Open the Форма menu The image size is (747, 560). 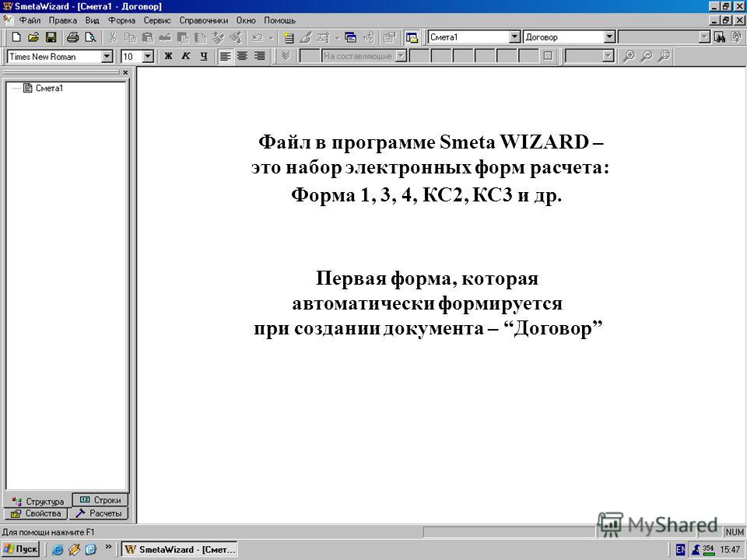121,20
